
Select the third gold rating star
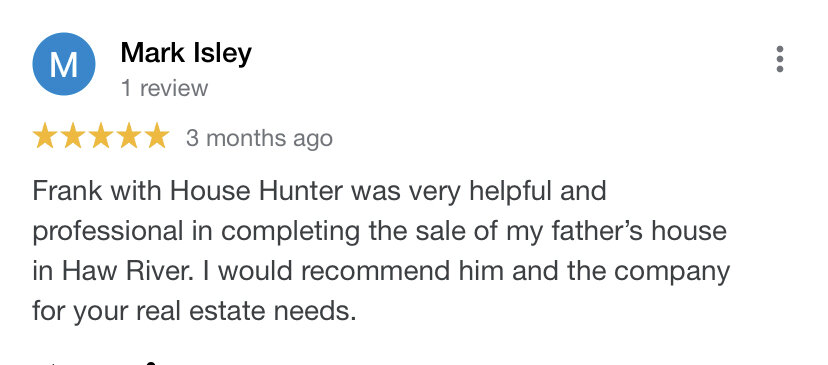click(x=101, y=136)
